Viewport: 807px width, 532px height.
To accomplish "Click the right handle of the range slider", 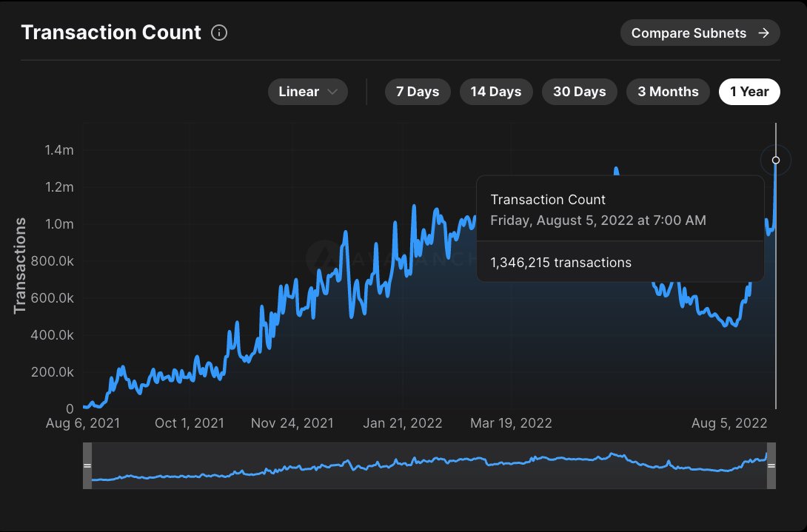I will tap(771, 465).
